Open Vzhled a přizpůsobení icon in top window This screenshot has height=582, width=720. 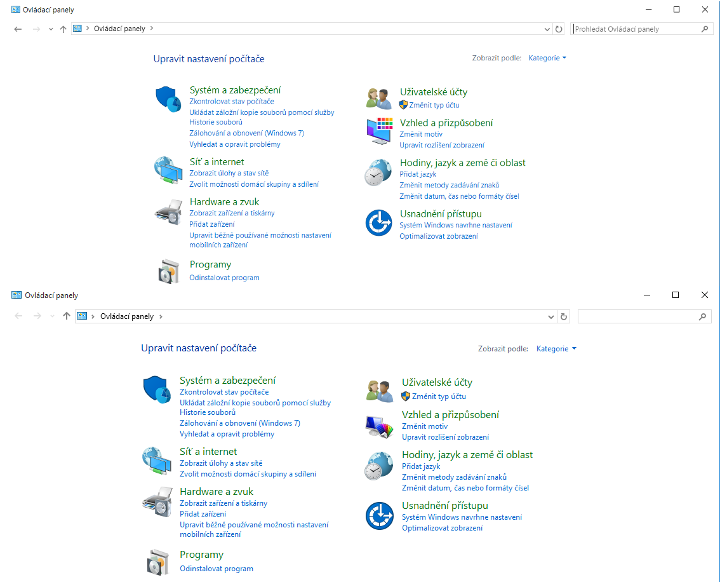pos(379,131)
